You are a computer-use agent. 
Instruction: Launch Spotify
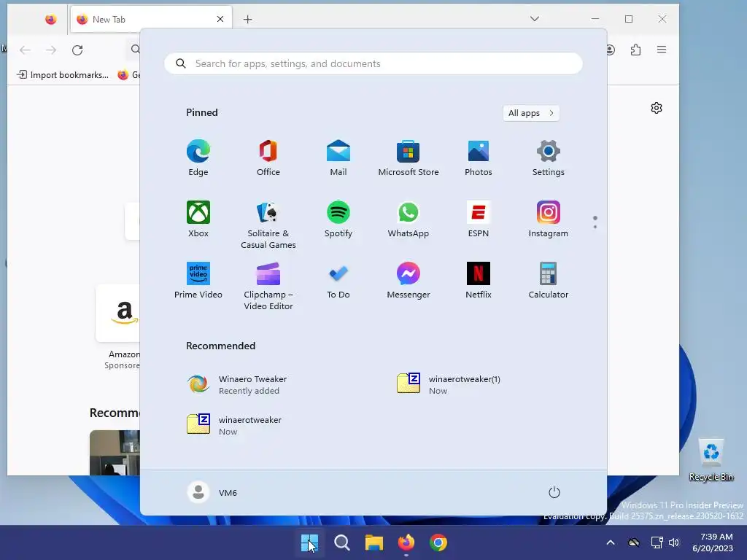[x=338, y=219]
